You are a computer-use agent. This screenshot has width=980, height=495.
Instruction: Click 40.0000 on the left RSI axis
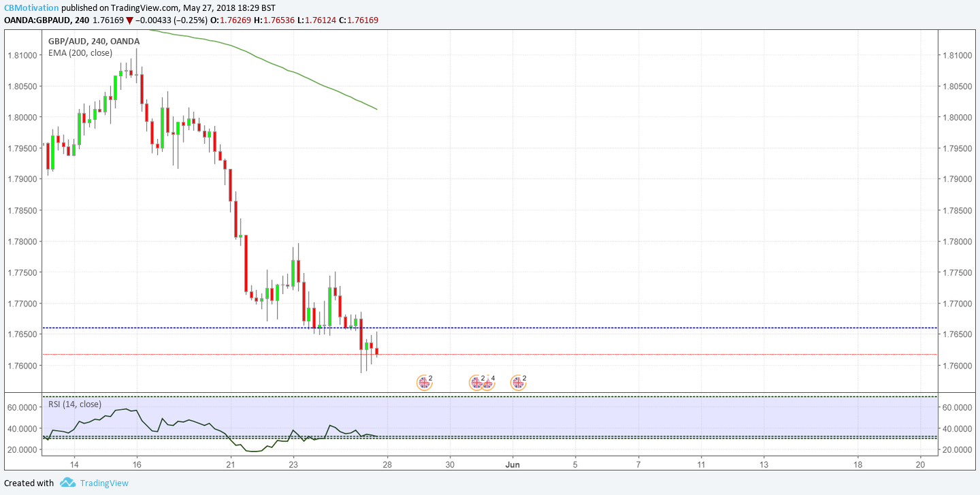(22, 428)
